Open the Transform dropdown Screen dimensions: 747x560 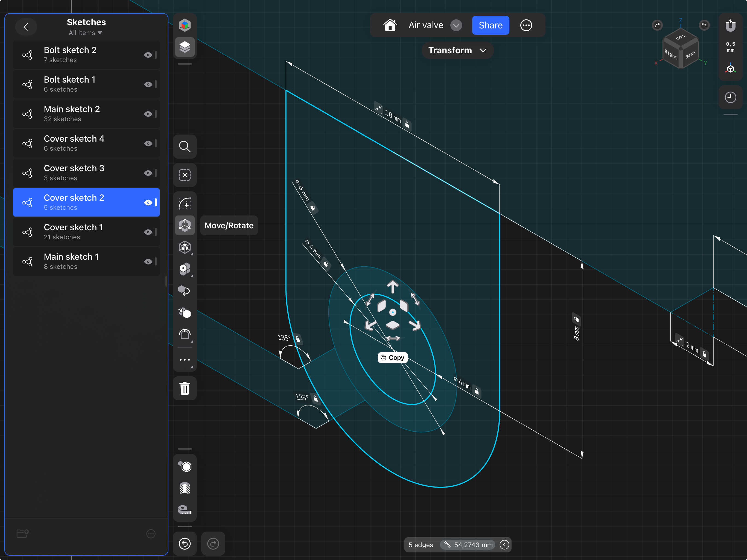pos(458,50)
